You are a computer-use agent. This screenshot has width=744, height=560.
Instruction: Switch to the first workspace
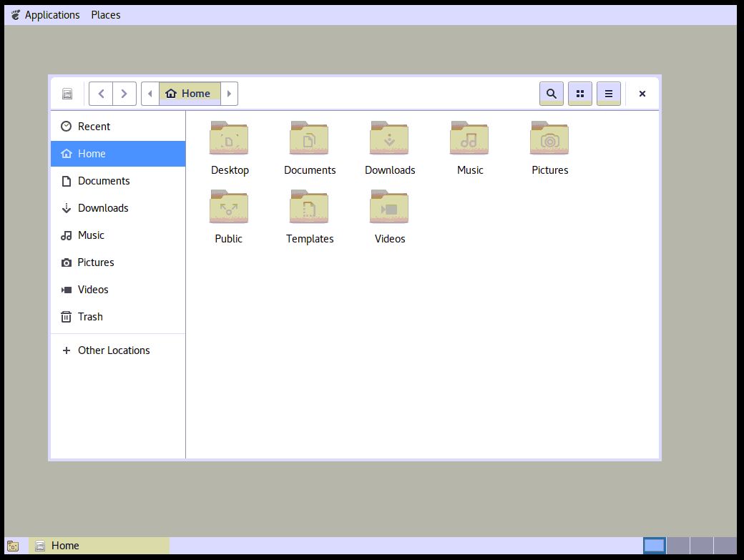click(x=655, y=546)
